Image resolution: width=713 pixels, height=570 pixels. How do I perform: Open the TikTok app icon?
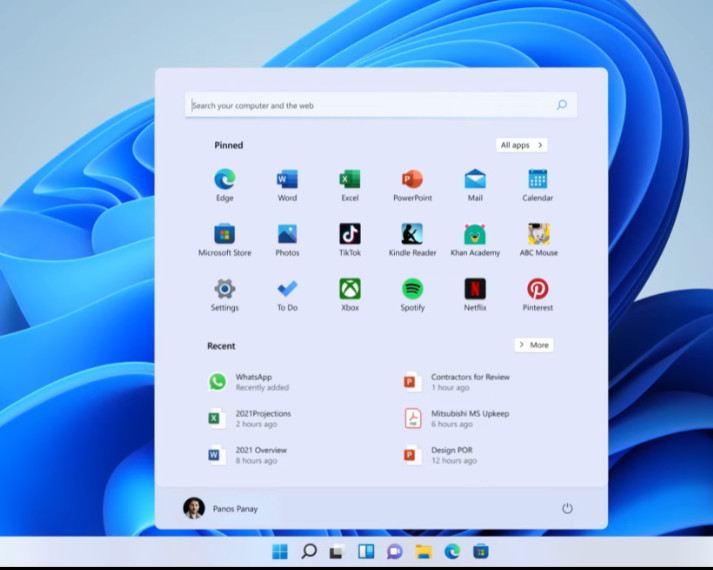pos(349,235)
